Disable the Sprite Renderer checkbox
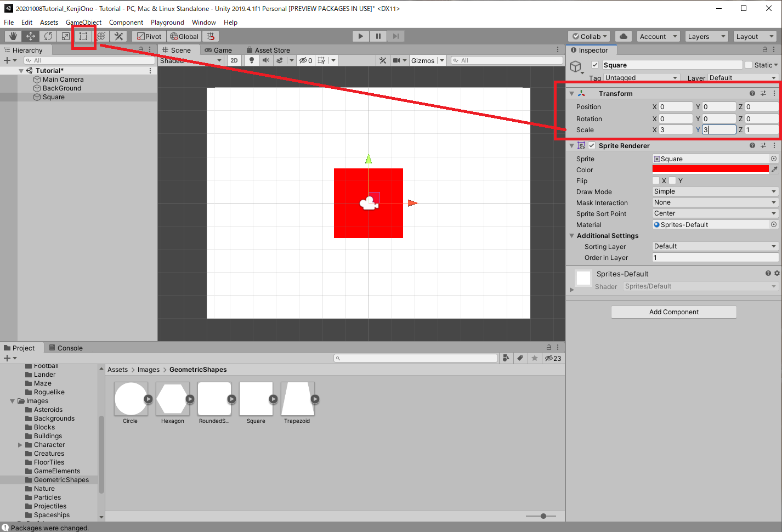This screenshot has height=532, width=782. (x=592, y=145)
